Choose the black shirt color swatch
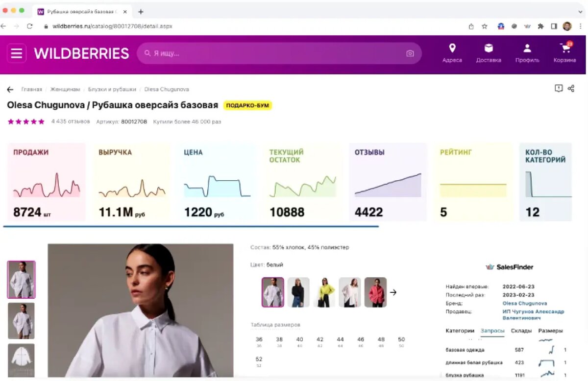The width and height of the screenshot is (588, 381). point(298,292)
